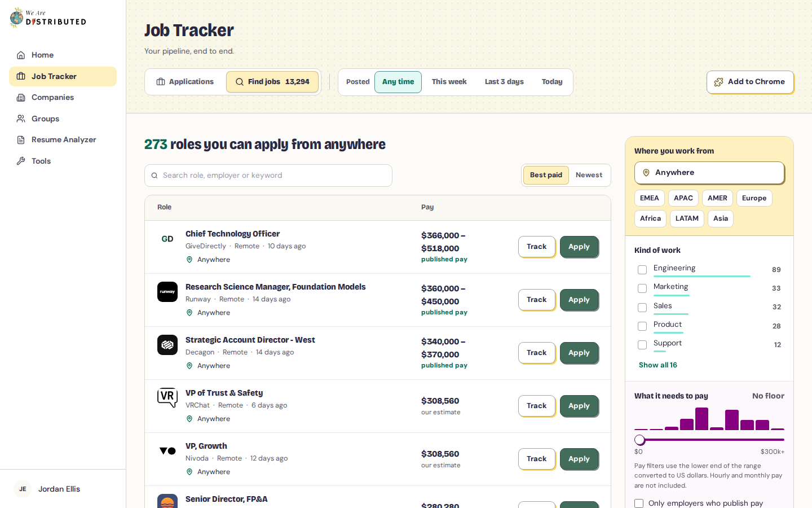Click the Add to Chrome button

[750, 82]
